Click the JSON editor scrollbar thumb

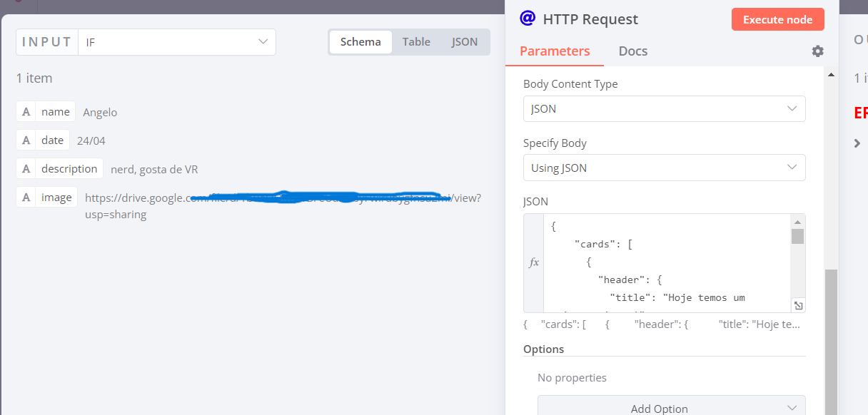tap(797, 236)
